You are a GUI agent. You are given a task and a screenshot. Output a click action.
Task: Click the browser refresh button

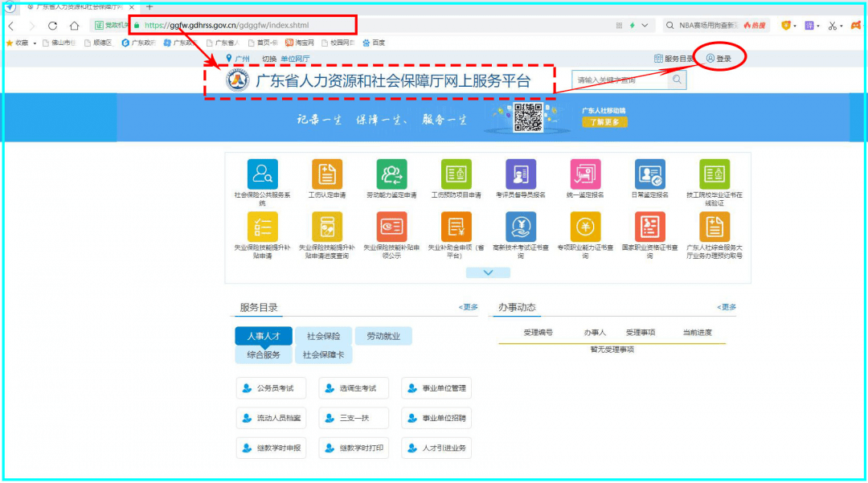coord(53,26)
